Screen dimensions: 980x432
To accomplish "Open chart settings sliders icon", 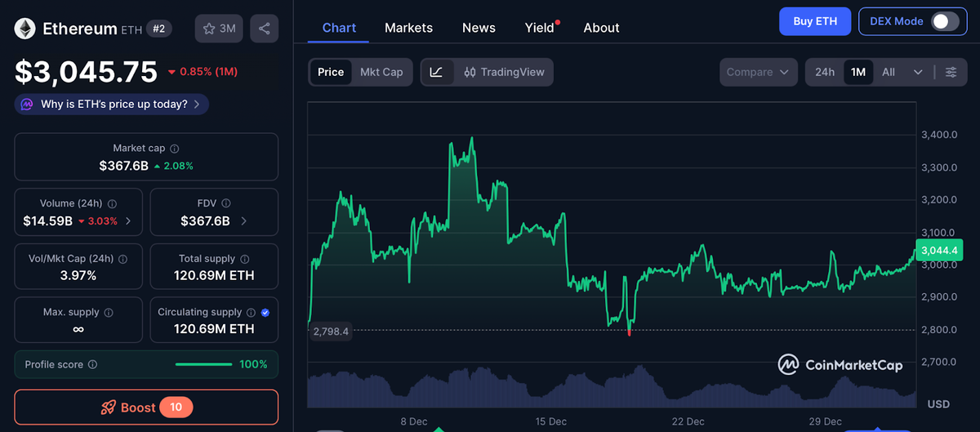I will tap(951, 72).
